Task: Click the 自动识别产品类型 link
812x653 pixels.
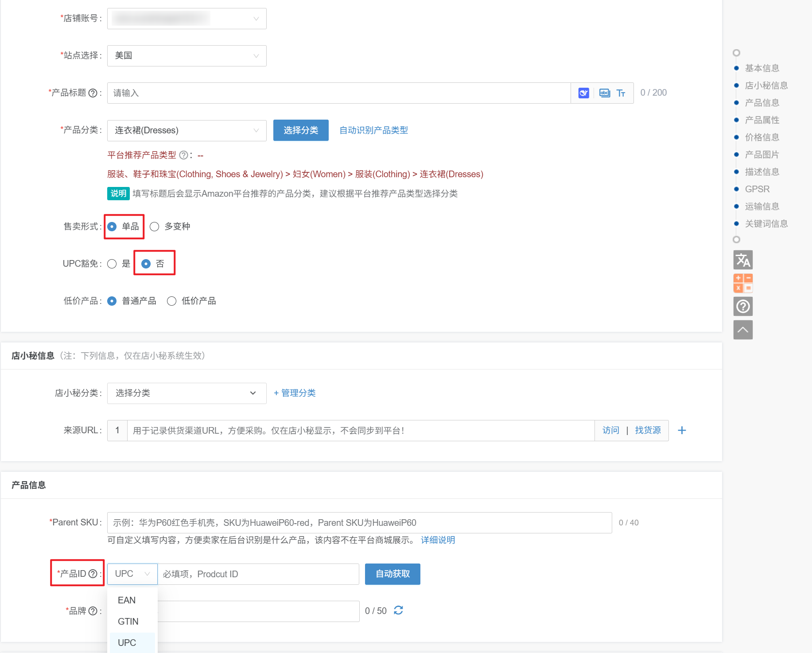Action: (373, 130)
